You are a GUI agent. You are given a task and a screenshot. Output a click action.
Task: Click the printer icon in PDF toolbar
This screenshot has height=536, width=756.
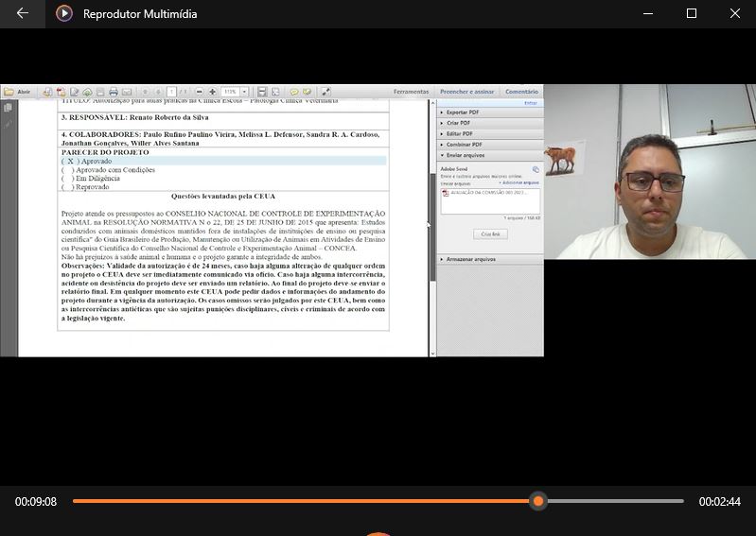tap(114, 92)
